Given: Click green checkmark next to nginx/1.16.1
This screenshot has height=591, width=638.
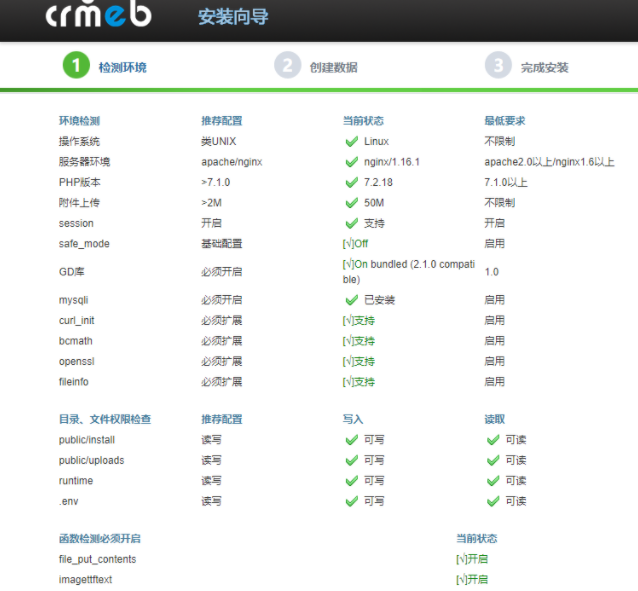Looking at the screenshot, I should pyautogui.click(x=351, y=162).
